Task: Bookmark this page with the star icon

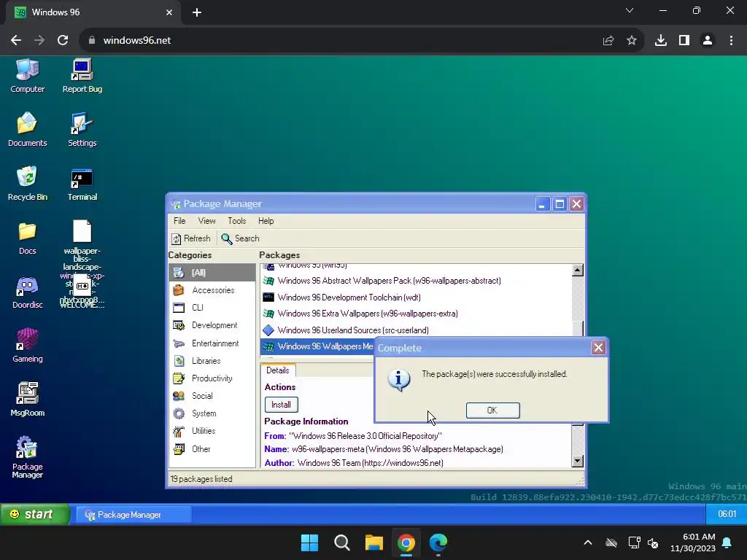Action: (632, 41)
